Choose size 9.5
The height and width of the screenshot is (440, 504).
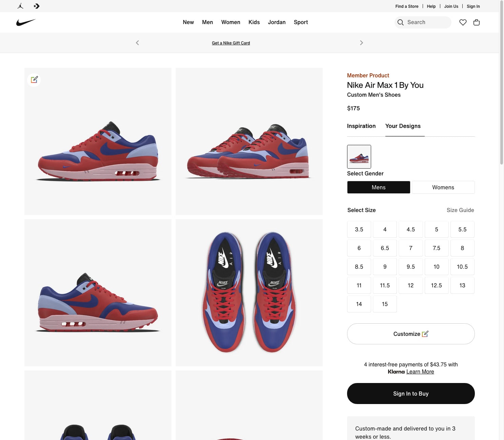click(411, 267)
